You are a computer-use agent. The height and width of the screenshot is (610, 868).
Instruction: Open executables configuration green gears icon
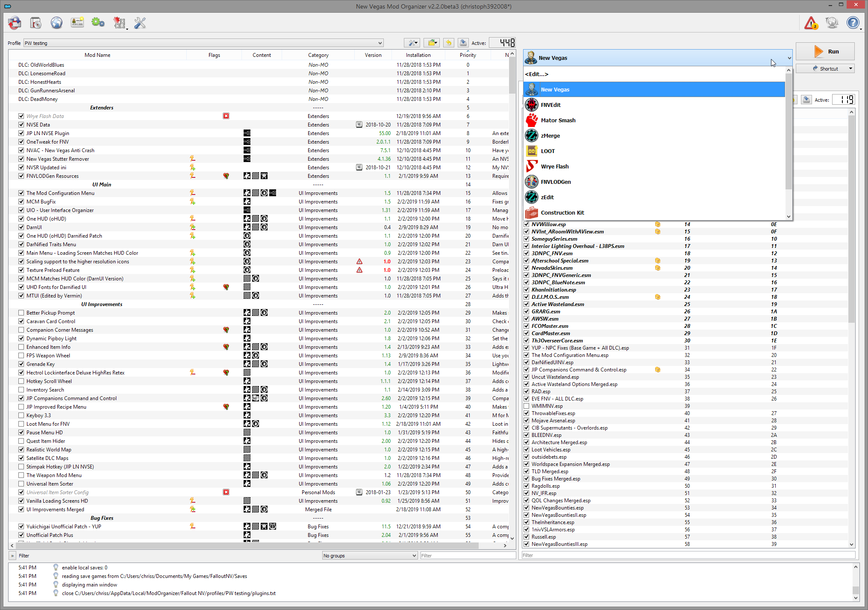click(x=98, y=23)
